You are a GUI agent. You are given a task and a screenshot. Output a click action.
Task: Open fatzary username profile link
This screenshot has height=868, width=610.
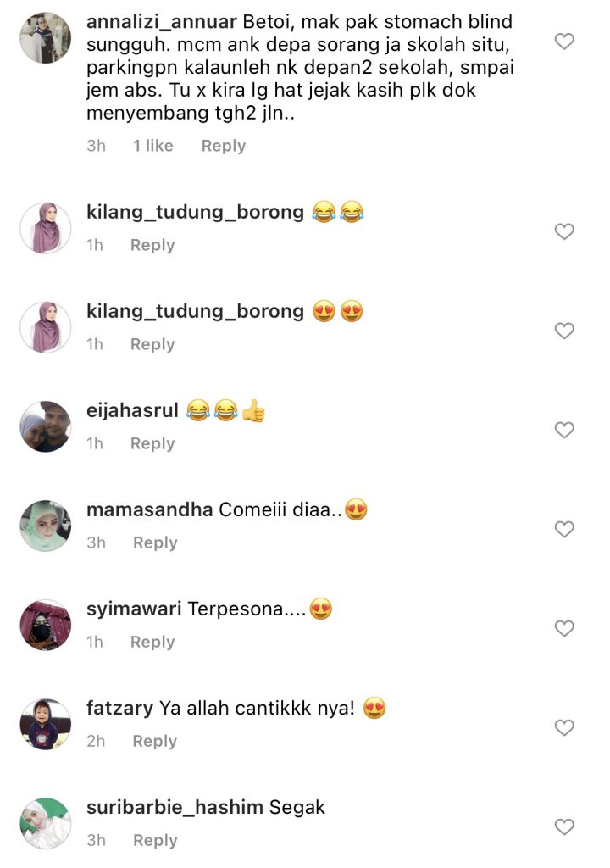[119, 708]
